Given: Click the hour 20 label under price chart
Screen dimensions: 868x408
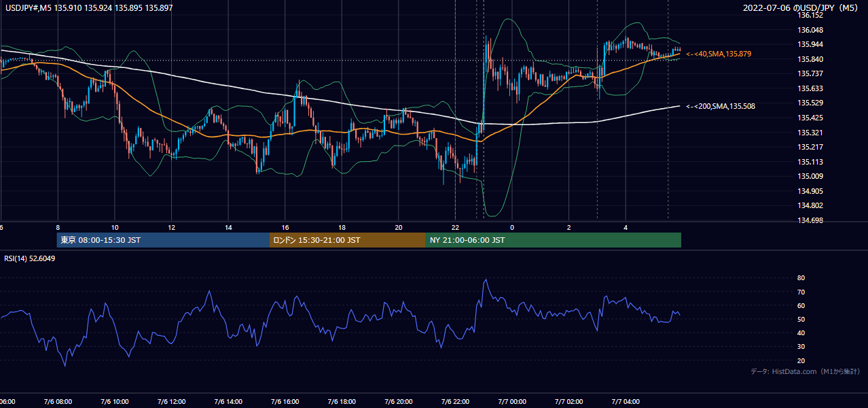Looking at the screenshot, I should tap(399, 227).
